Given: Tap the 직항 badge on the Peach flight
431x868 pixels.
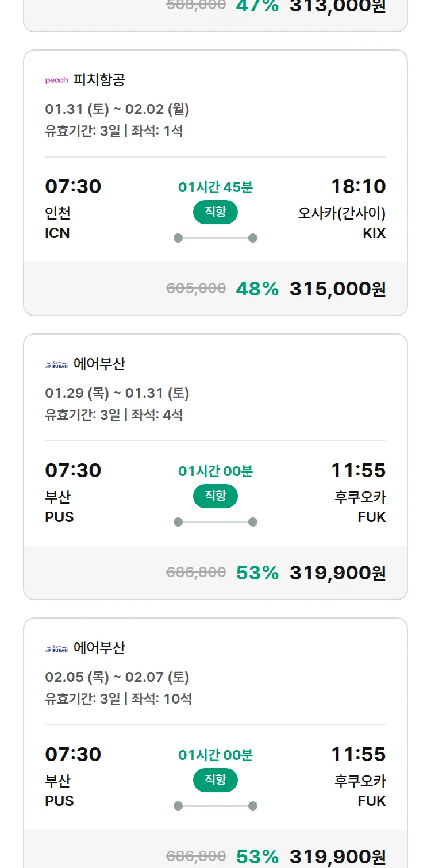Looking at the screenshot, I should click(215, 212).
